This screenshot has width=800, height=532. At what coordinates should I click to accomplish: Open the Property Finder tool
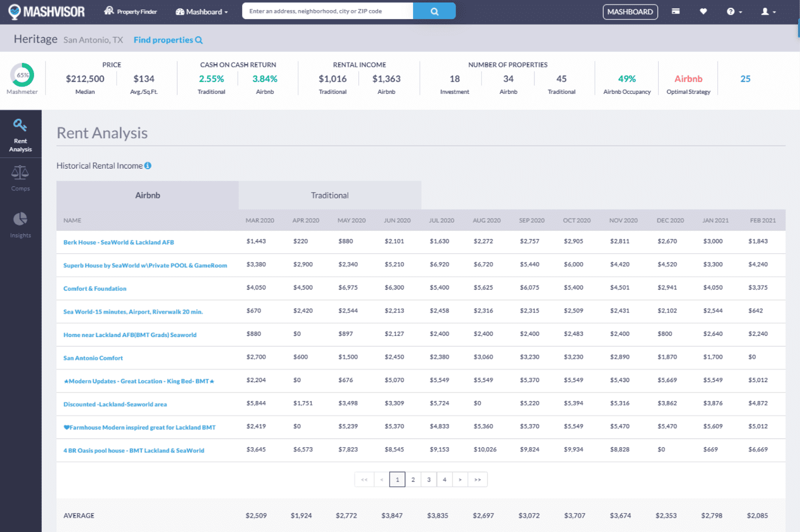(130, 11)
